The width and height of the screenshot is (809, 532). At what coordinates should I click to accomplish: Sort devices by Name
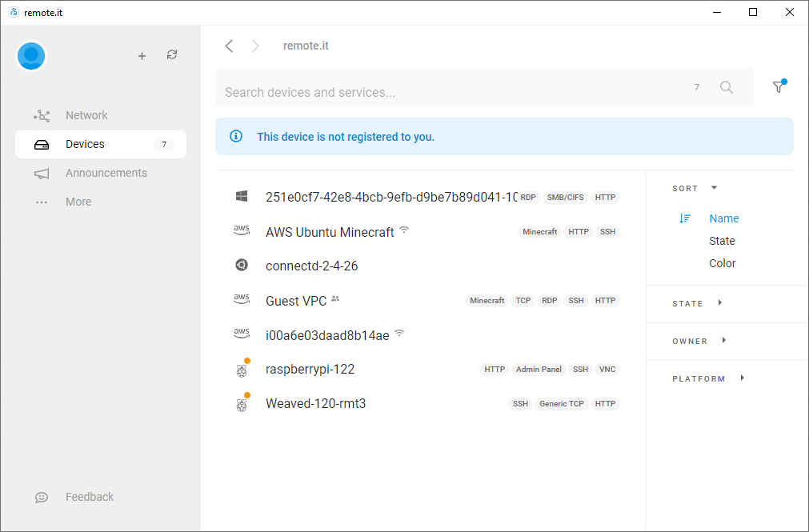(724, 218)
